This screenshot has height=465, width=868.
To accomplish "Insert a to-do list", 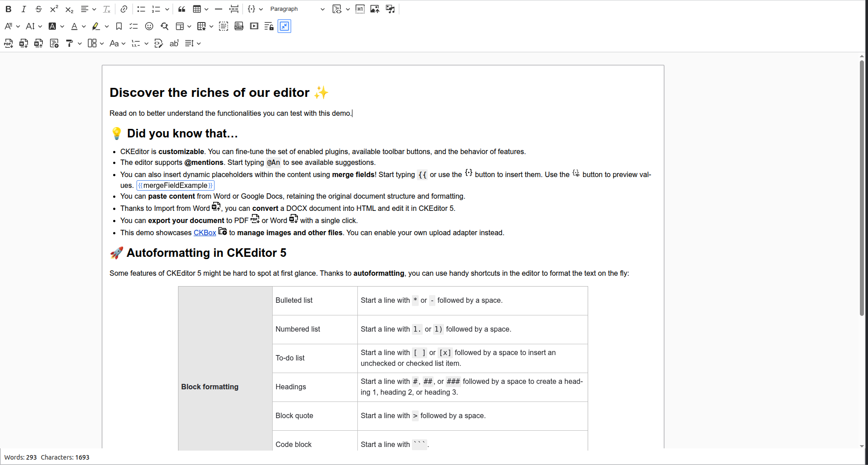I will point(134,27).
